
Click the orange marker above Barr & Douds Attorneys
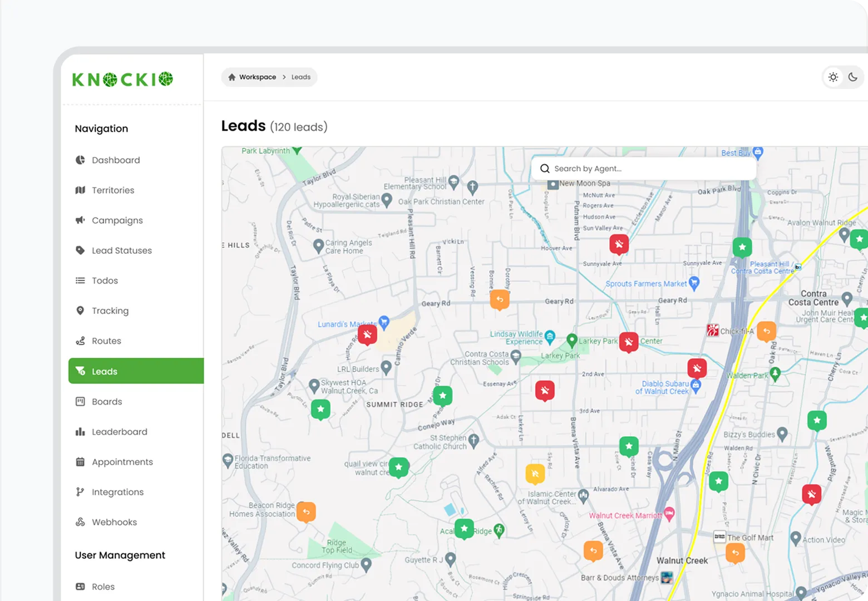tap(593, 551)
